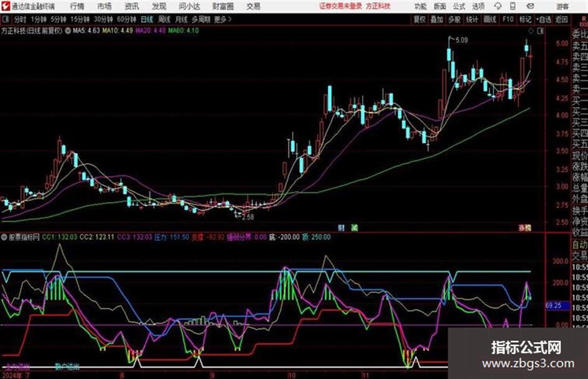Click the 统计 statistics button

click(472, 19)
